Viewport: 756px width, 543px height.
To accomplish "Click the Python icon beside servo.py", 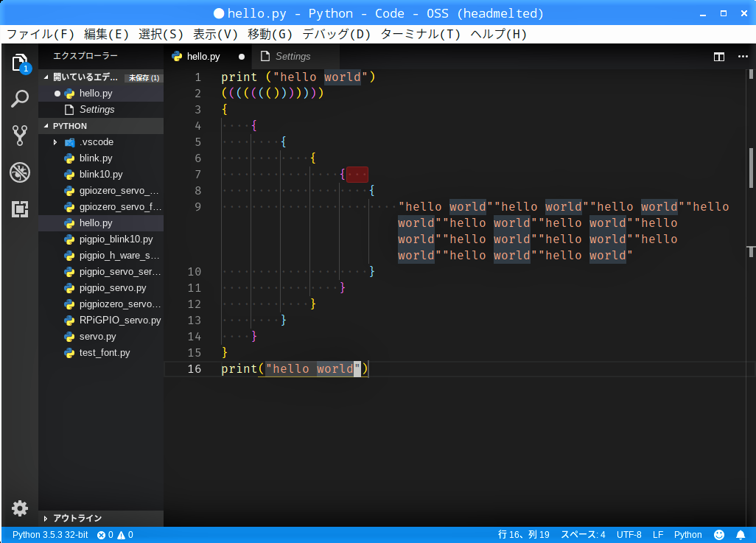I will pyautogui.click(x=69, y=337).
